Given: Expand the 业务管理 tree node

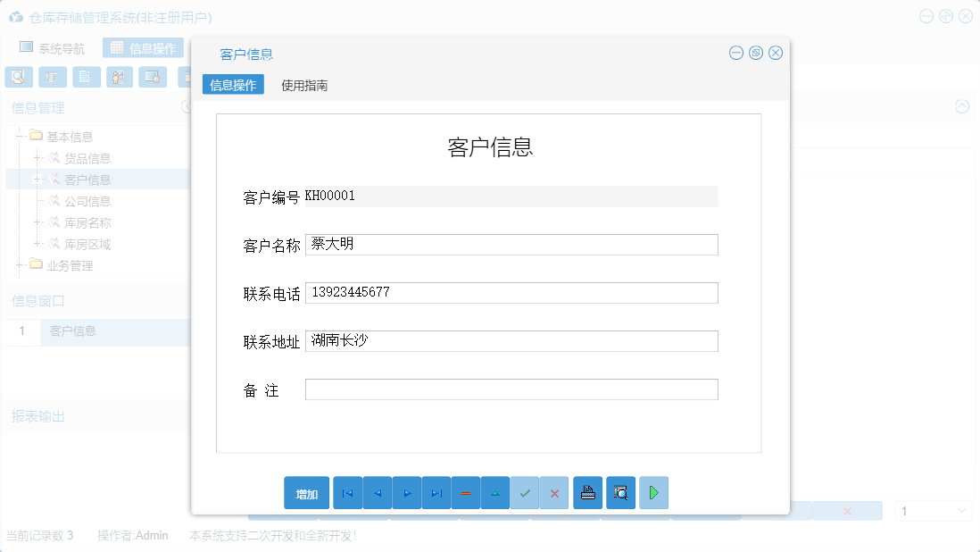Looking at the screenshot, I should coord(21,264).
